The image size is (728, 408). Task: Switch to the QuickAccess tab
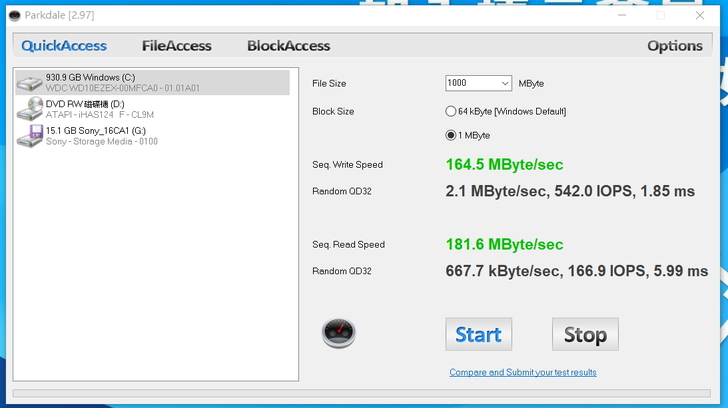[x=64, y=45]
